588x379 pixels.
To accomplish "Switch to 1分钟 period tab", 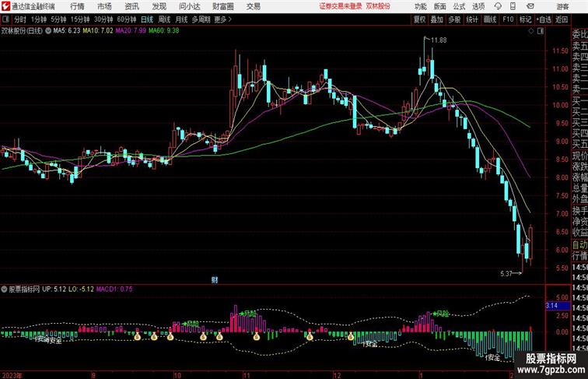I will tap(39, 19).
